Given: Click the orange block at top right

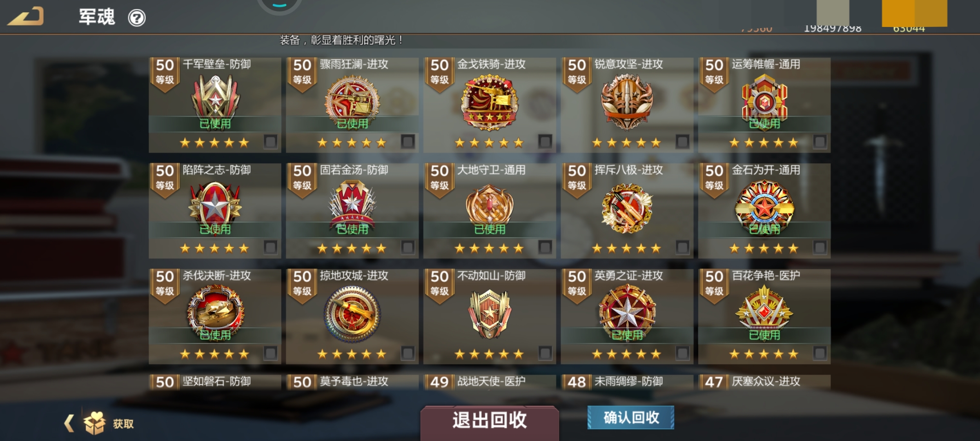Looking at the screenshot, I should [x=914, y=13].
